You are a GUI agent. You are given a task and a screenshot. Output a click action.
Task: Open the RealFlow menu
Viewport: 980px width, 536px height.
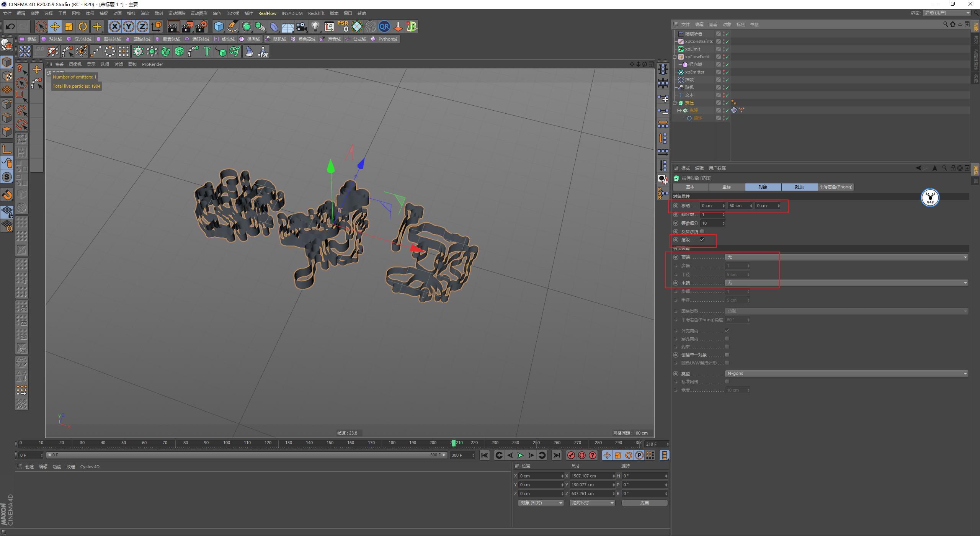pyautogui.click(x=268, y=13)
